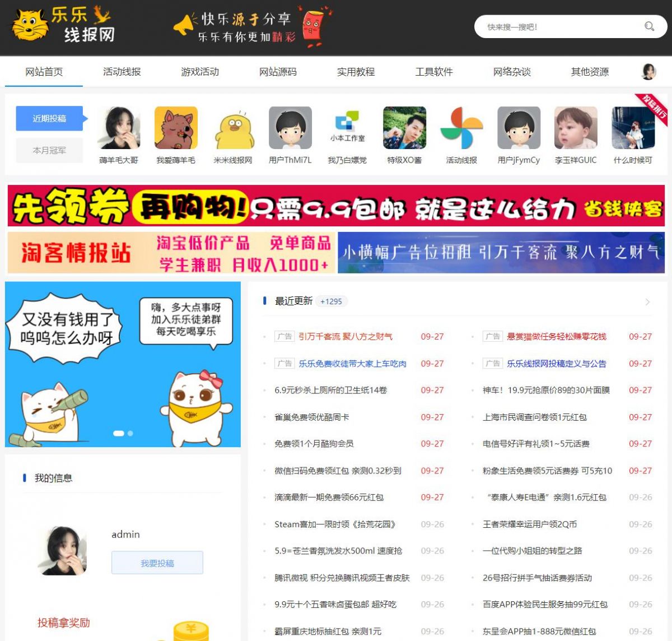Viewport: 672px width, 641px height.
Task: Click the user avatar in the top navigation bar
Action: [647, 72]
